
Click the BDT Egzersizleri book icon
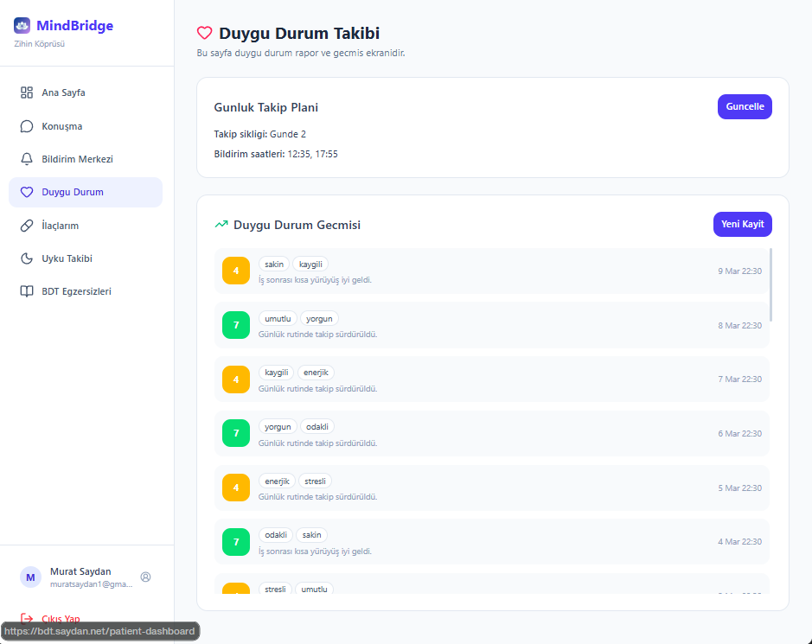(27, 291)
